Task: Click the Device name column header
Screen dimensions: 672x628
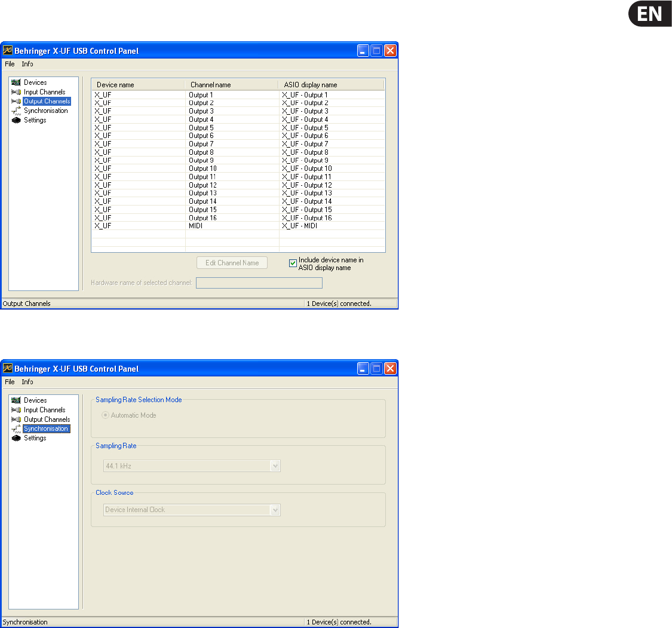Action: pyautogui.click(x=138, y=85)
